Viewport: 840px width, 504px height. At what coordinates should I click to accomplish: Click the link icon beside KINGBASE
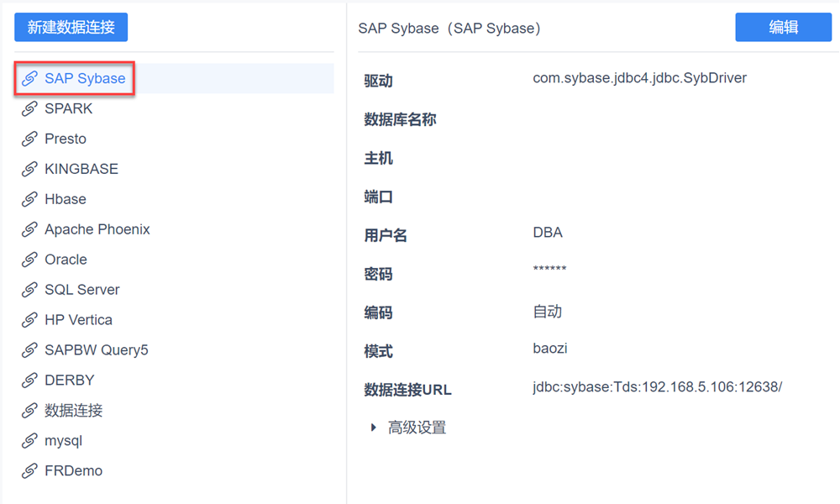[x=29, y=170]
